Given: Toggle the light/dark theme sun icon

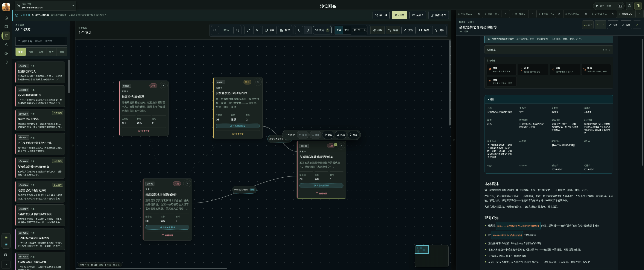Looking at the screenshot, I should [629, 6].
